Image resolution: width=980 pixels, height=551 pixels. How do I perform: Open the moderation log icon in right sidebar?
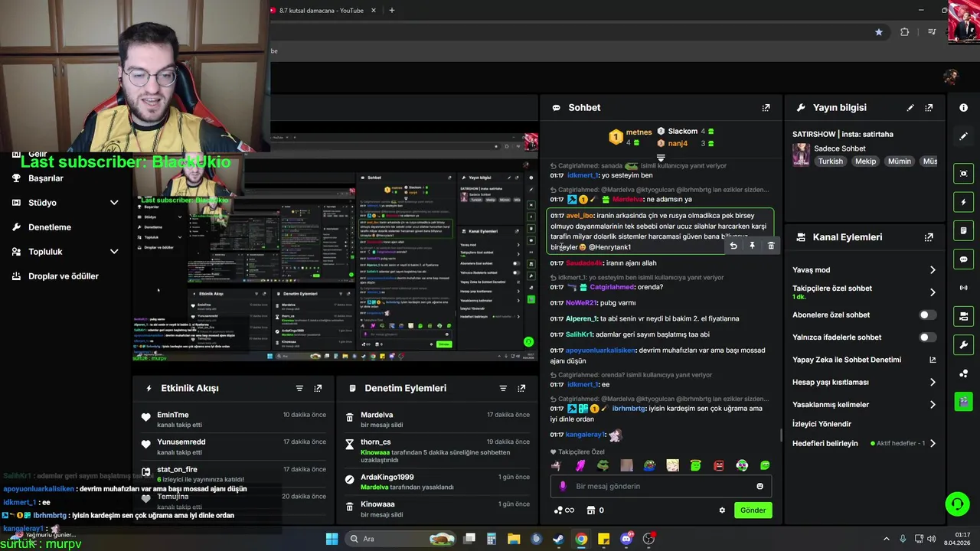963,230
